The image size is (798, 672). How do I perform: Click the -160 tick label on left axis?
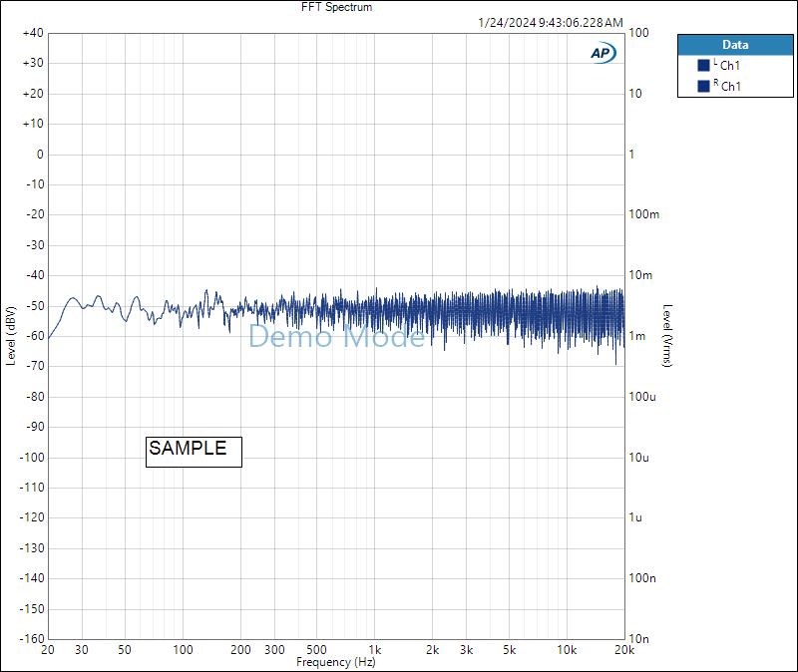coord(32,638)
